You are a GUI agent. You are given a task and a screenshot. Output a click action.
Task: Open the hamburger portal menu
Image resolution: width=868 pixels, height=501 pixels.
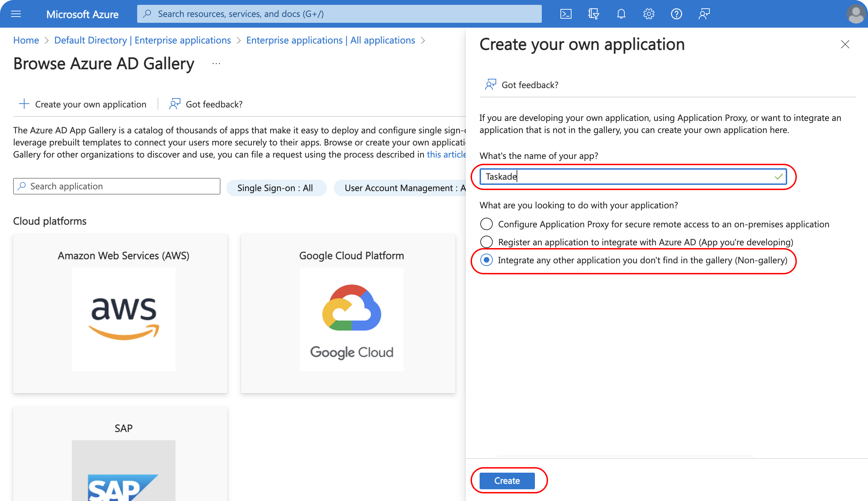point(16,14)
